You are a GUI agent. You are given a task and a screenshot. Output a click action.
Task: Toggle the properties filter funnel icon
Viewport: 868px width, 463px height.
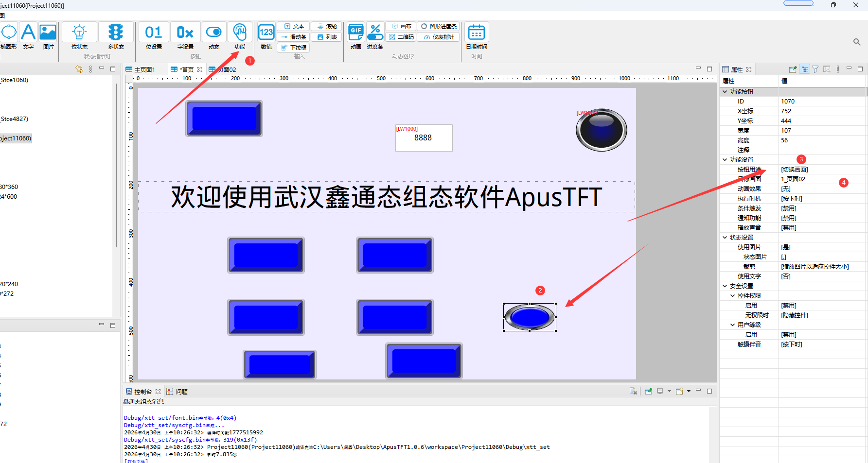pos(815,69)
